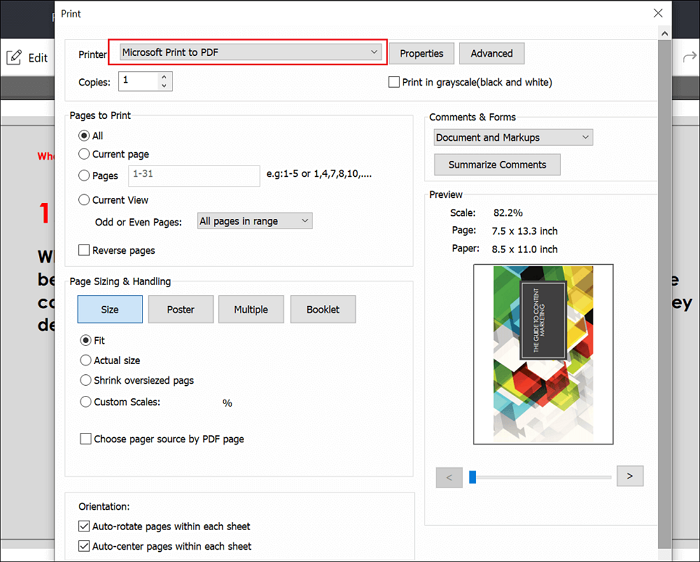The height and width of the screenshot is (562, 700).
Task: Click the dialog scrollbar up arrow
Action: (665, 33)
